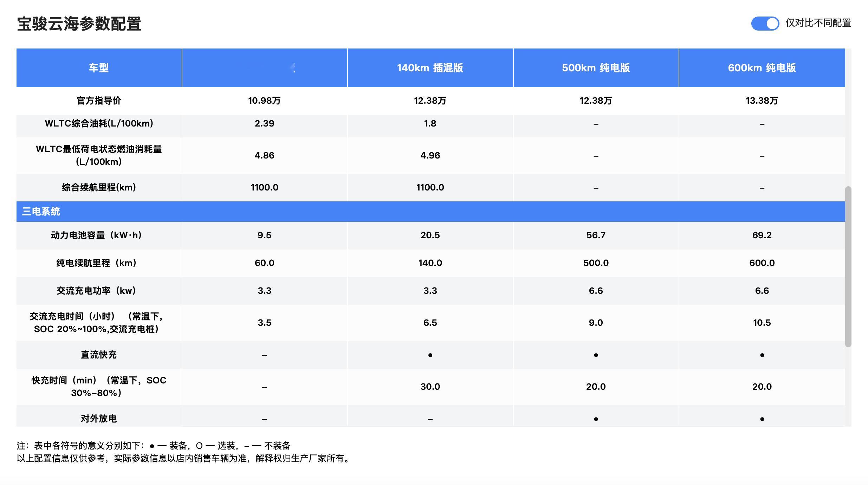The image size is (868, 485).
Task: Select the 4.96 value cell
Action: coord(430,156)
